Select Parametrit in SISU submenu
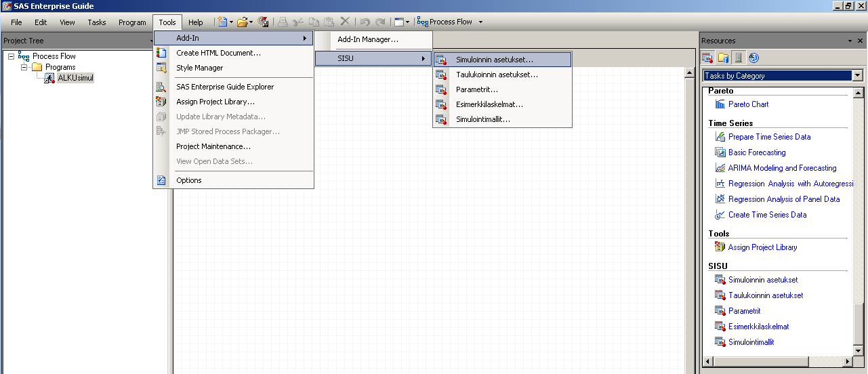 pos(502,89)
